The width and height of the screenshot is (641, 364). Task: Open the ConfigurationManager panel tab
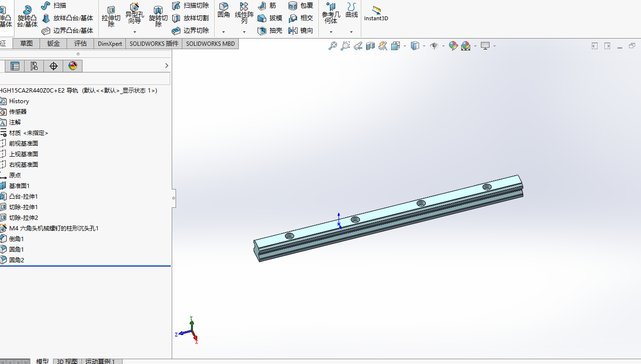point(34,66)
